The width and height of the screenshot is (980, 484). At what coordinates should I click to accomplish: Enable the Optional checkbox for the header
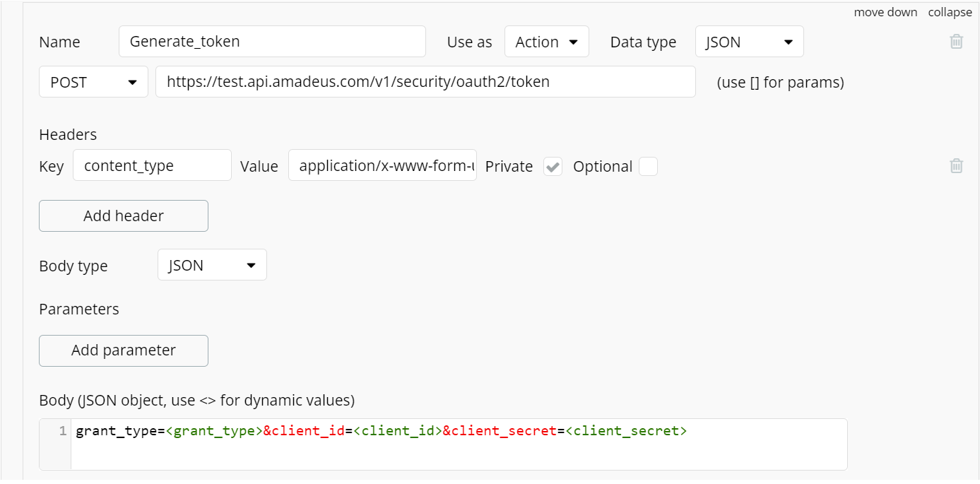648,167
